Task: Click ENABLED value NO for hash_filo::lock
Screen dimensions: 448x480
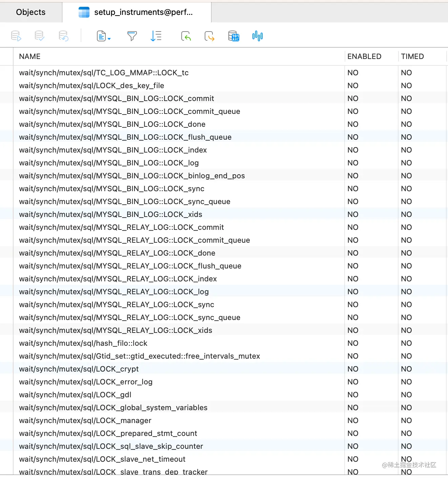Action: pyautogui.click(x=353, y=343)
